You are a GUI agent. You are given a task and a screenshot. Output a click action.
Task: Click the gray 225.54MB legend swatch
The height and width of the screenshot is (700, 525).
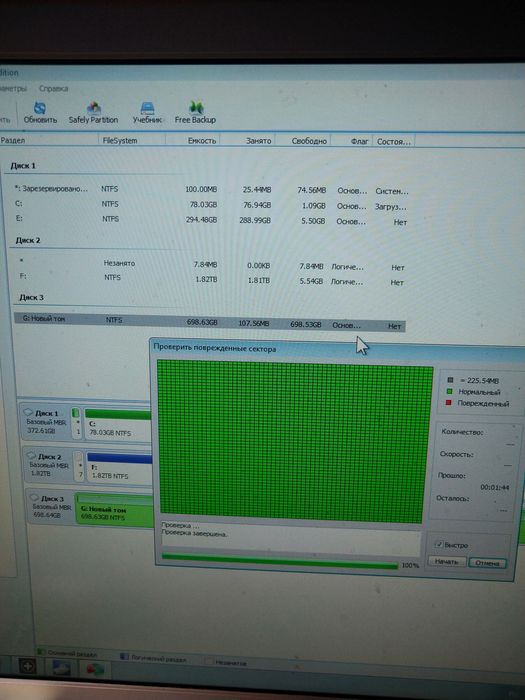pyautogui.click(x=450, y=380)
